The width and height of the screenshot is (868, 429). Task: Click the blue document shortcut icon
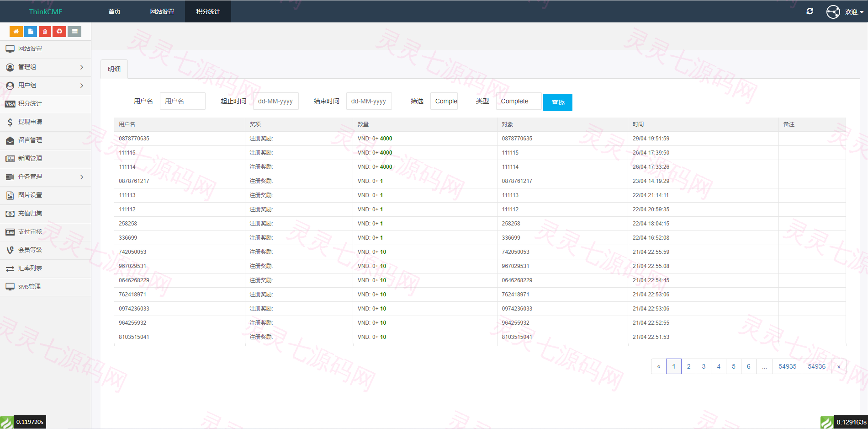[31, 32]
